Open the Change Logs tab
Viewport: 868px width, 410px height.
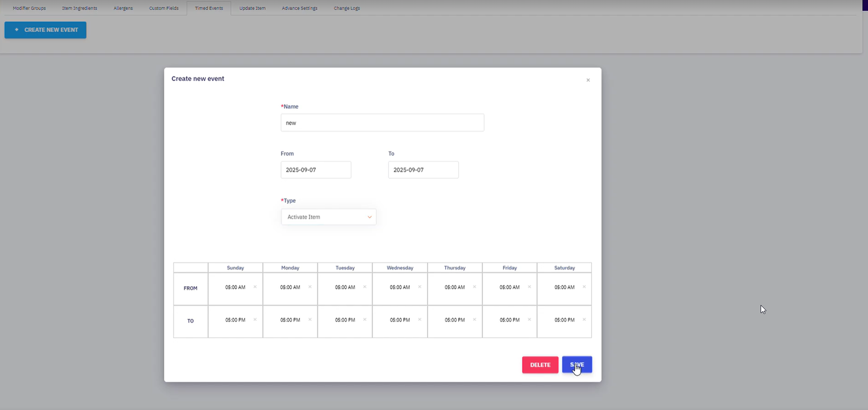pos(347,8)
